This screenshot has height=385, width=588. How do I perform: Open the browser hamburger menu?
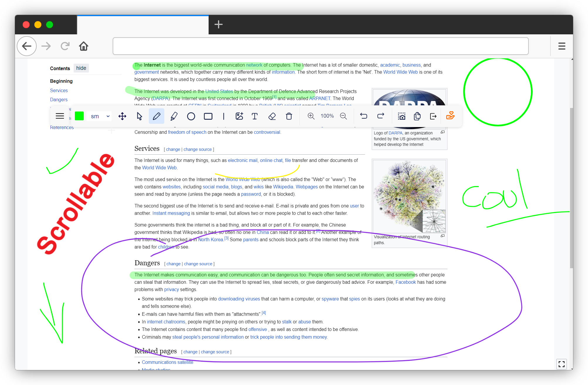(562, 46)
